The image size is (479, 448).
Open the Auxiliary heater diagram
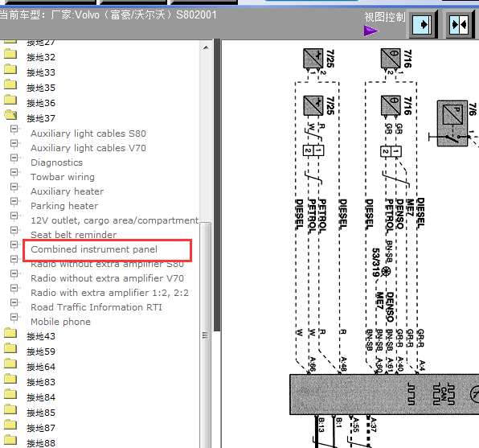[x=68, y=191]
